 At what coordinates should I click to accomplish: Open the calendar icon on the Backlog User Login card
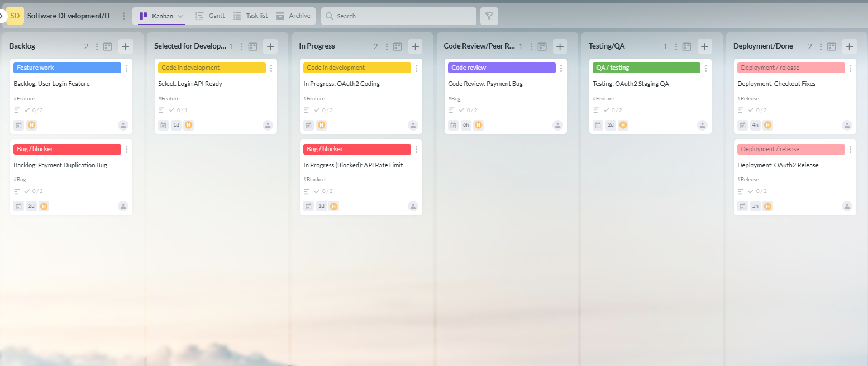pos(18,125)
